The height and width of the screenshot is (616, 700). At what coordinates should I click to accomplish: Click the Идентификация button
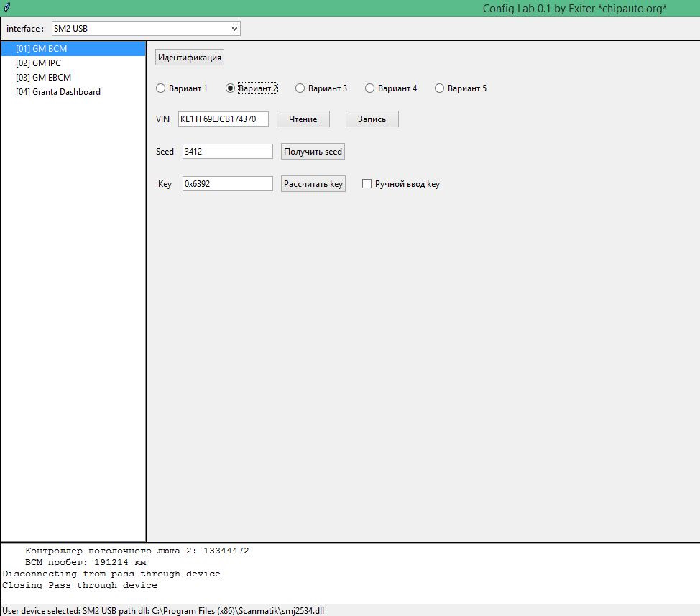point(190,58)
